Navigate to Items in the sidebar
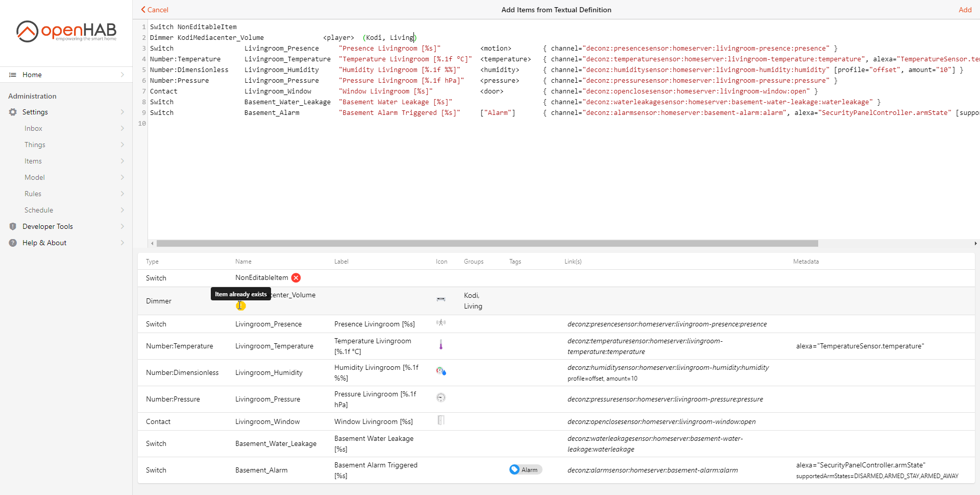Image resolution: width=980 pixels, height=495 pixels. (x=33, y=161)
